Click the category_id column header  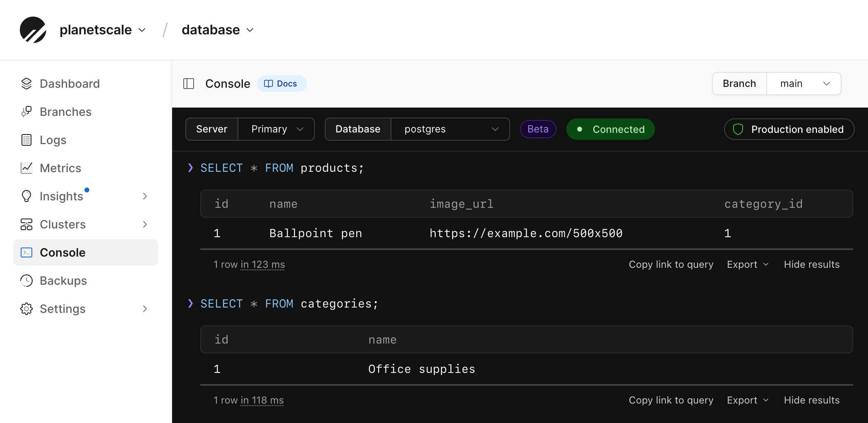[763, 204]
